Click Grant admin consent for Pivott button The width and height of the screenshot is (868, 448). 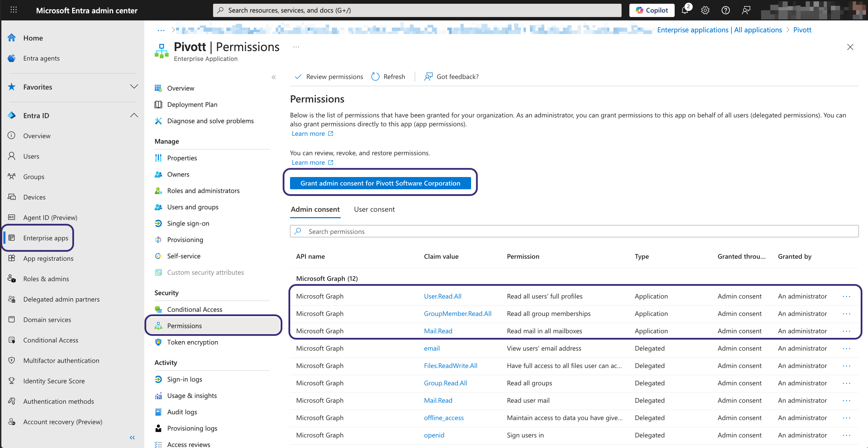coord(380,183)
